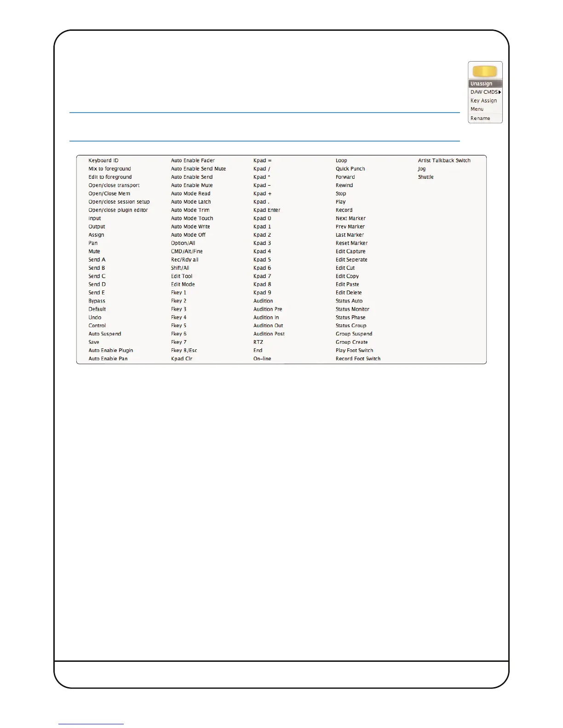Open the DAW CMDS submenu

click(x=485, y=92)
